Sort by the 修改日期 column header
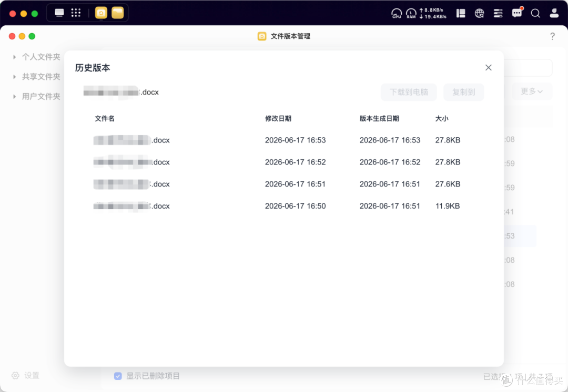 pyautogui.click(x=278, y=119)
